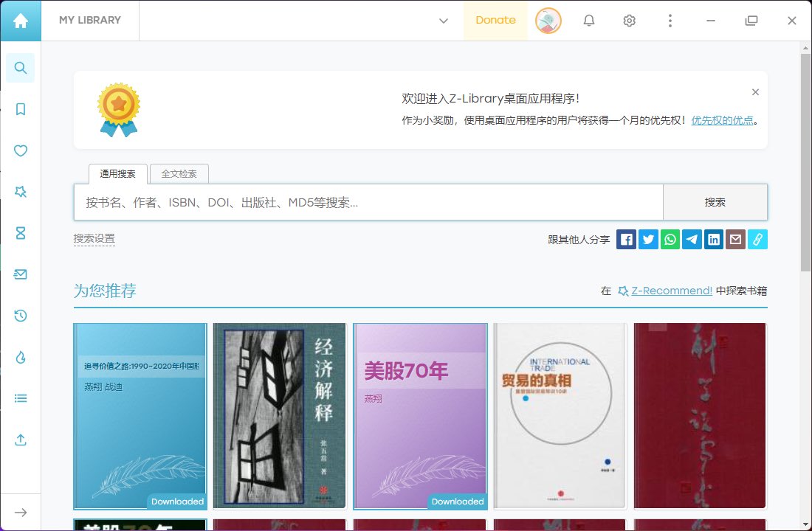
Task: Open the home icon in sidebar
Action: pyautogui.click(x=21, y=21)
